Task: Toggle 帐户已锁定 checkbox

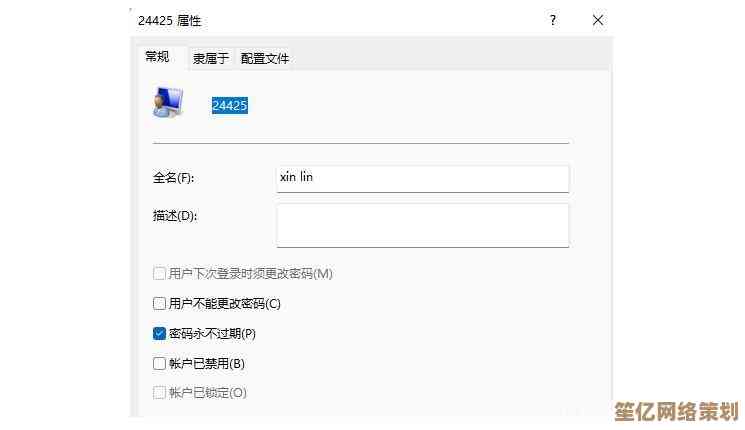Action: tap(159, 393)
